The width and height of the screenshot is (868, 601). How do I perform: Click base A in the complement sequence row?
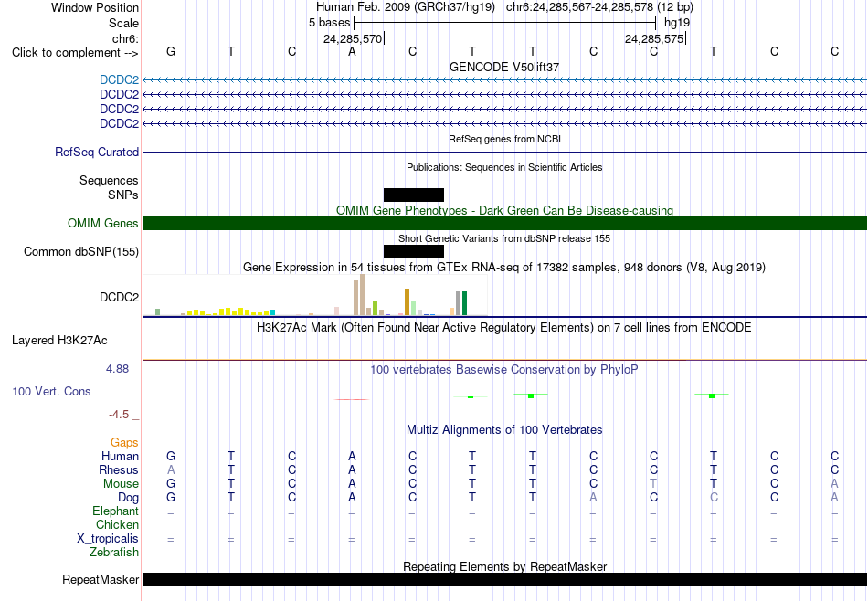pos(352,51)
